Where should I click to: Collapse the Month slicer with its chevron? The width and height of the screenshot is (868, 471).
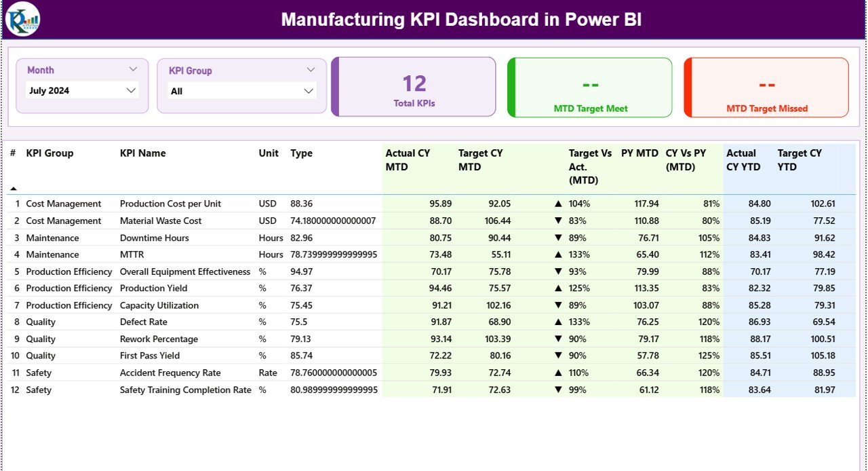pos(134,69)
